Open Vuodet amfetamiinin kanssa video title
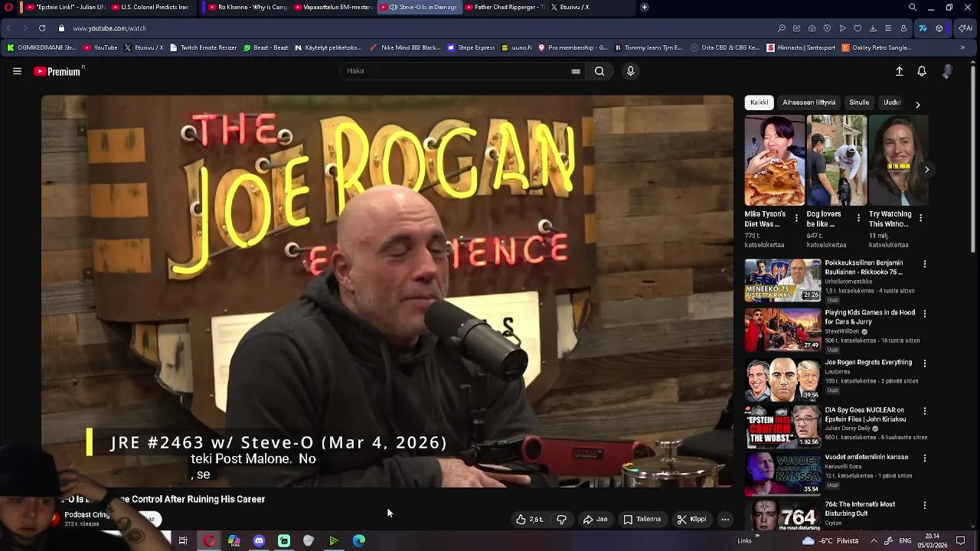The width and height of the screenshot is (980, 551). (x=866, y=457)
